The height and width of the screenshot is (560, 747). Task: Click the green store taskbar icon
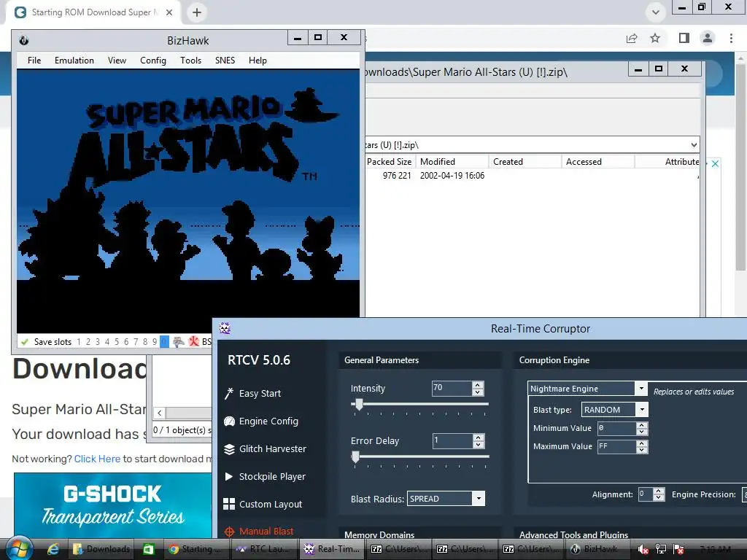149,549
